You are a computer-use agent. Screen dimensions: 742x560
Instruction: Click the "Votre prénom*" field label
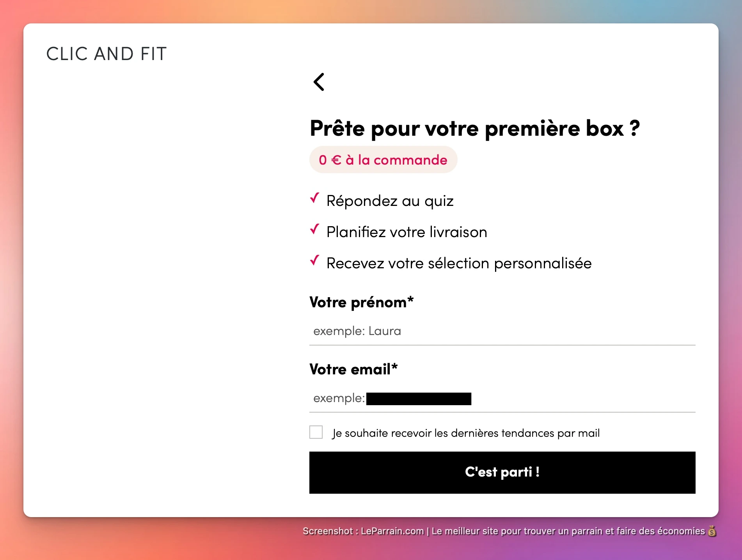pos(361,303)
